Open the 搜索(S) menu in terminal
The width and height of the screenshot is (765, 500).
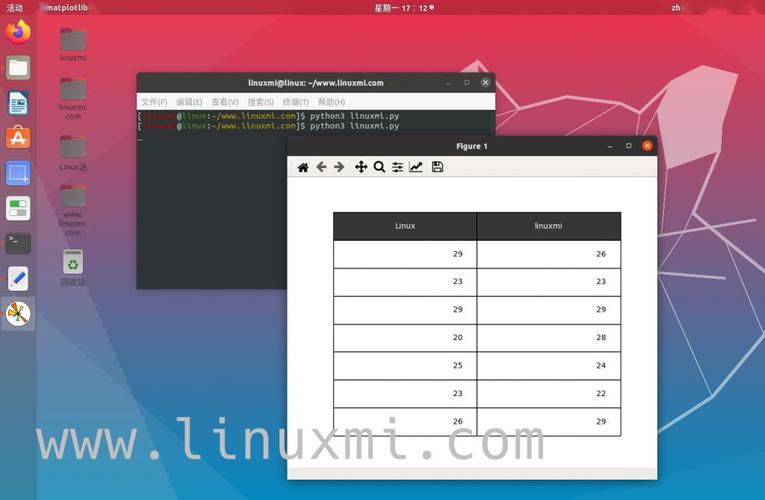click(x=261, y=102)
